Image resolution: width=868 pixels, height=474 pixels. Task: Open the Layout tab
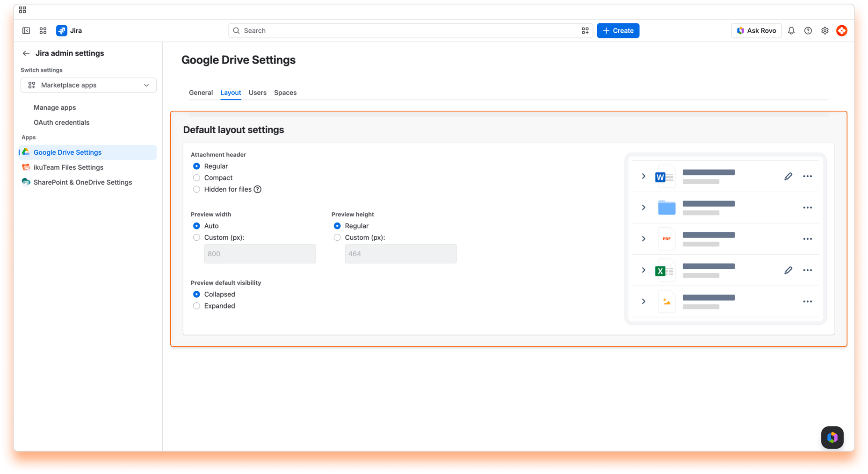click(x=231, y=93)
